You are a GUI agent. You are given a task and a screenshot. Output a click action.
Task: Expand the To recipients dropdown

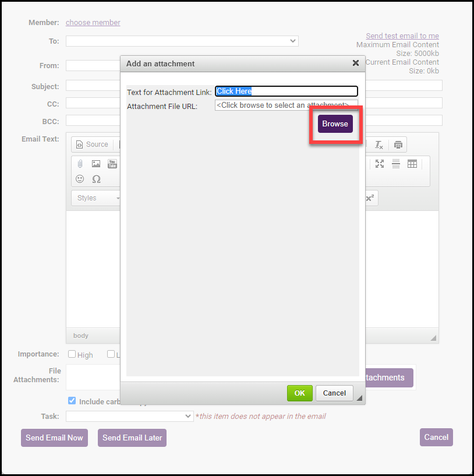(182, 41)
